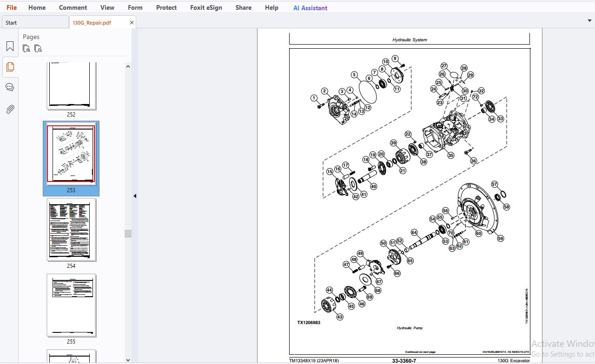Open the View ribbon tab
This screenshot has height=364, width=595.
[x=107, y=7]
